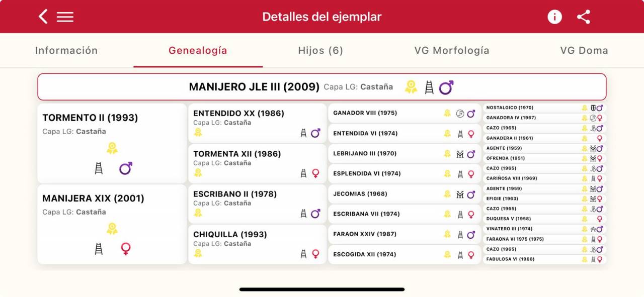Open FARAON XXIV (1987) entry
The width and height of the screenshot is (644, 297).
365,234
